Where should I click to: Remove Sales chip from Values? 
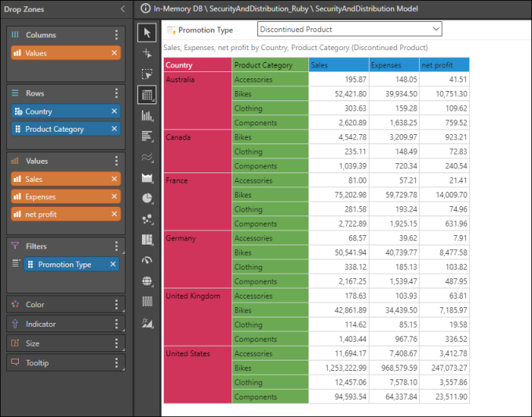pos(115,179)
